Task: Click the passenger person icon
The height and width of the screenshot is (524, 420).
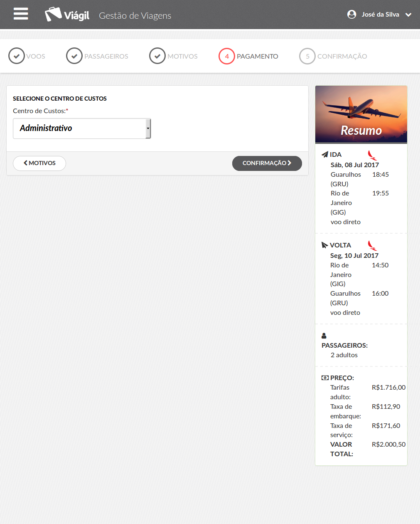Action: pos(324,336)
